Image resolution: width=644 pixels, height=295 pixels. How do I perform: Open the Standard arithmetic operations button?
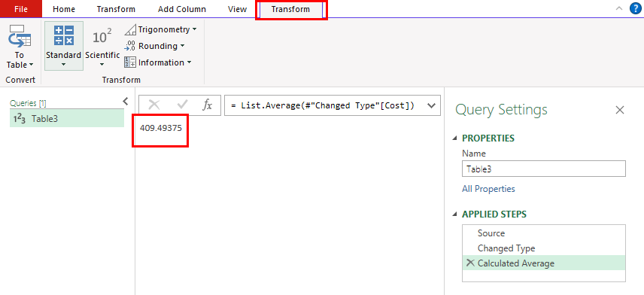click(x=64, y=46)
